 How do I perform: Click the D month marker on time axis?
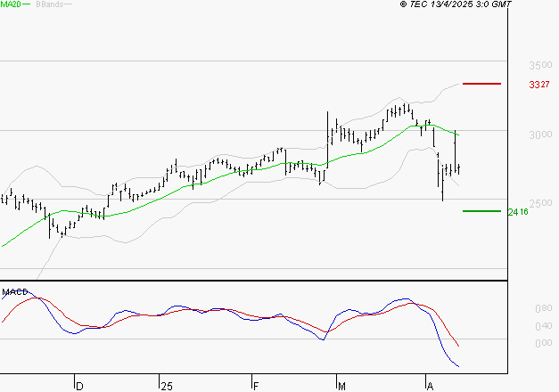click(x=79, y=386)
